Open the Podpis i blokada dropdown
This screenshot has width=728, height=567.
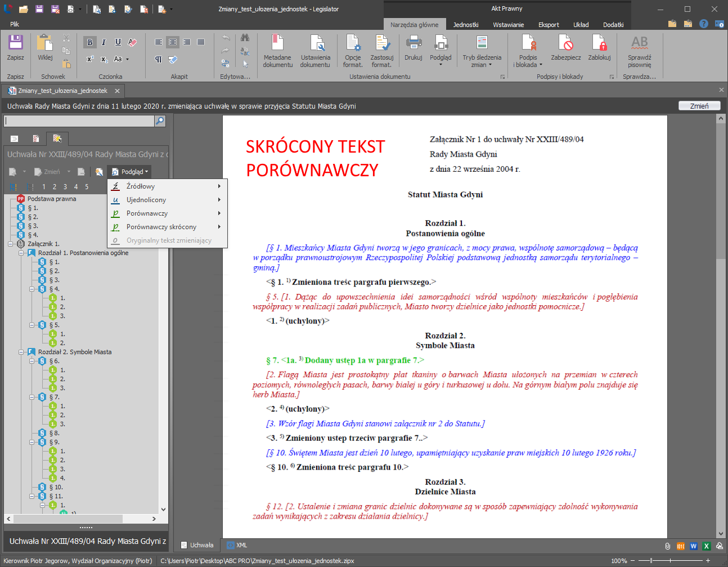528,51
